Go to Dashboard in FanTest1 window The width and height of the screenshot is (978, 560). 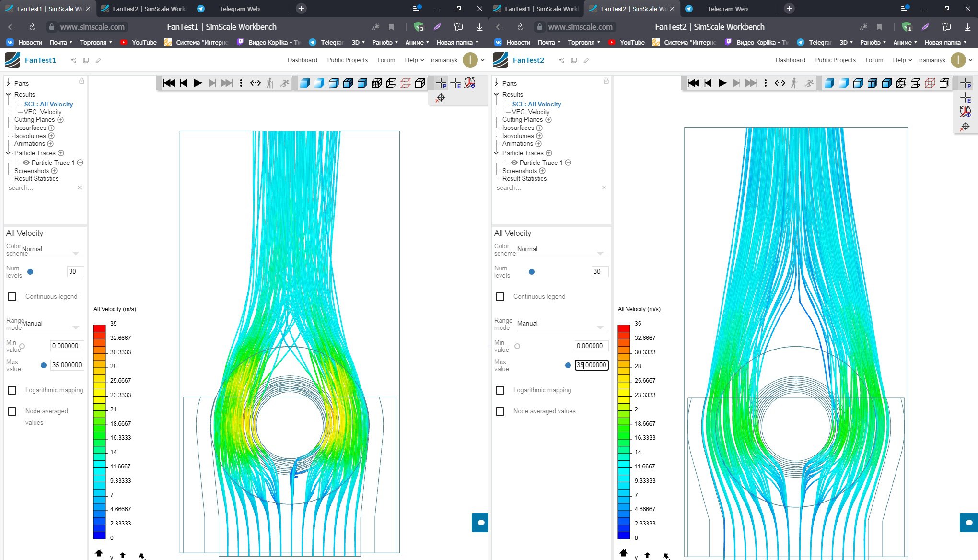coord(302,60)
